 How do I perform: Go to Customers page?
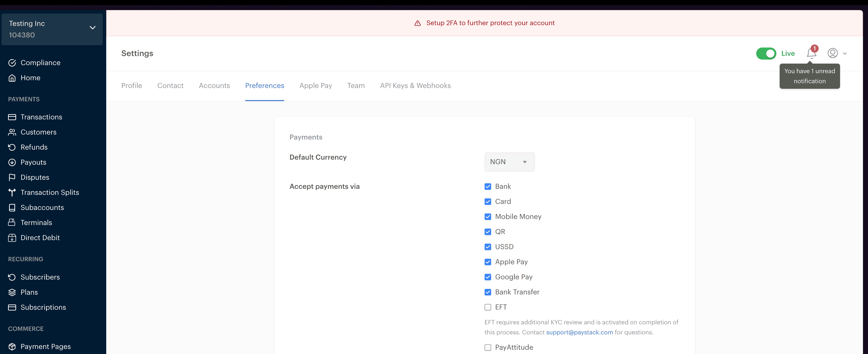coord(39,132)
